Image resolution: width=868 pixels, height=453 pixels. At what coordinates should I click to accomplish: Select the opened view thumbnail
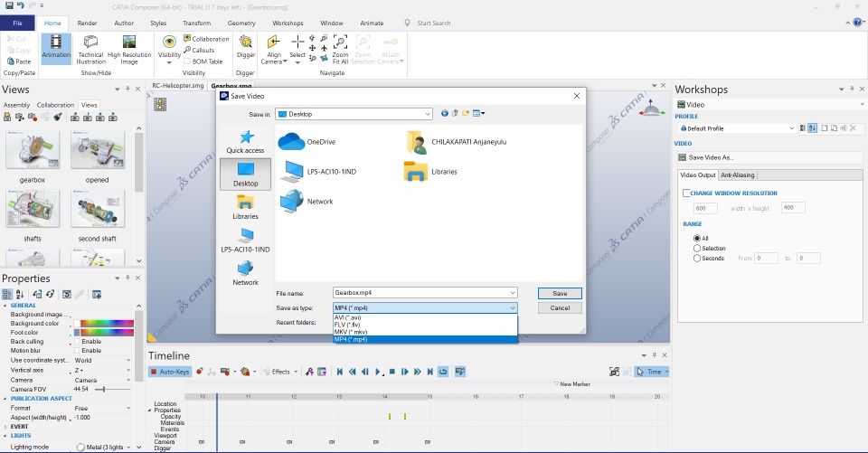click(x=98, y=150)
